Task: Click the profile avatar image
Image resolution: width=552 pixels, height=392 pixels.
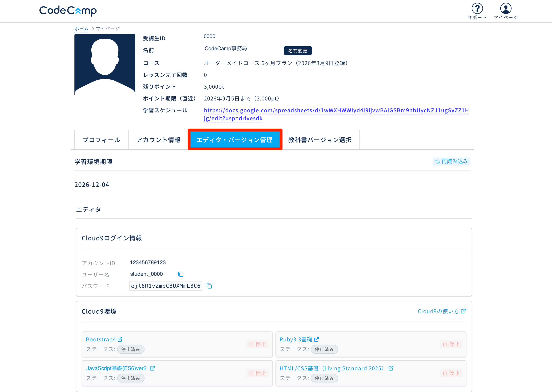Action: [105, 65]
